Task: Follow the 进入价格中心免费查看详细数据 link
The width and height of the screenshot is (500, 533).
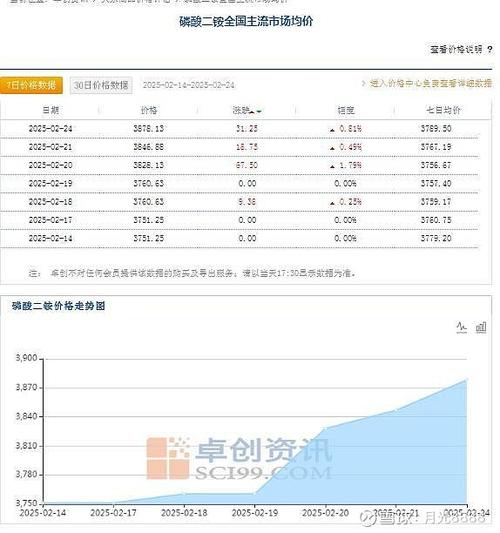Action: pos(431,83)
